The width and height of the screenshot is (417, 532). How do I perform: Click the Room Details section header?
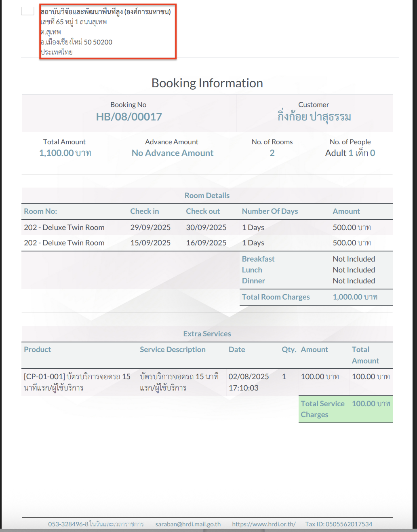tap(207, 195)
